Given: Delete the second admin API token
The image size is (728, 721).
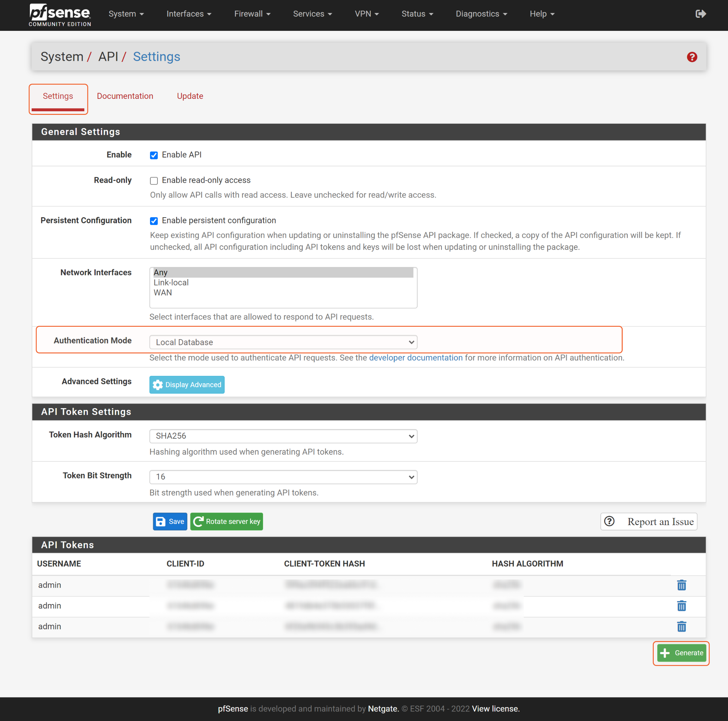Looking at the screenshot, I should (x=681, y=606).
